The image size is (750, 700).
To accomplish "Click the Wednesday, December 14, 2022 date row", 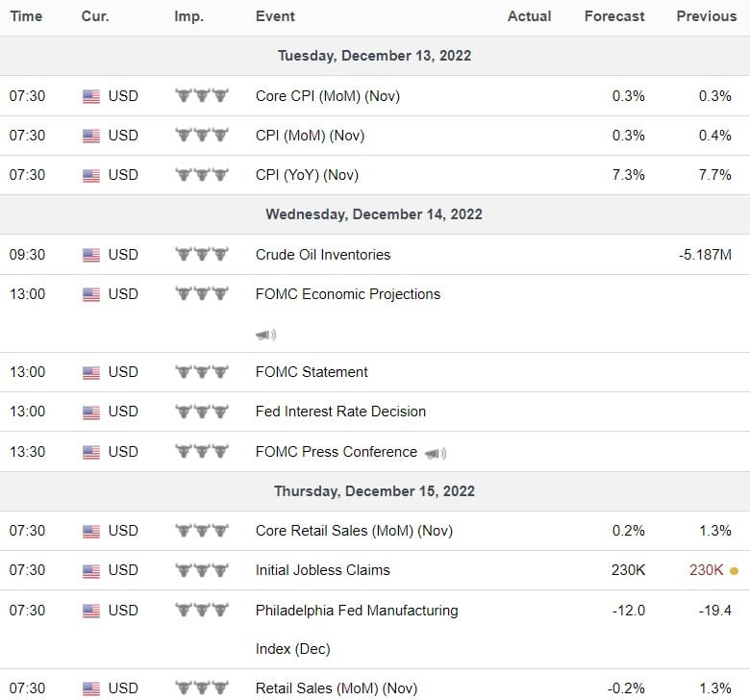I will [374, 214].
